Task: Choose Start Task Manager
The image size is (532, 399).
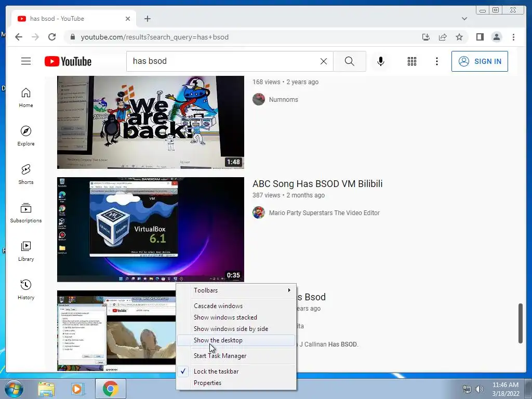Action: coord(236,355)
